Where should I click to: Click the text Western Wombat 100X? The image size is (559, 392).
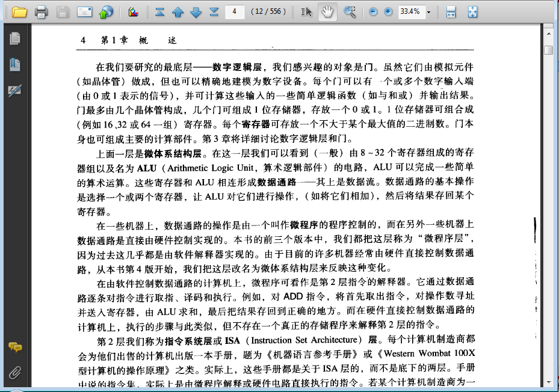click(x=429, y=354)
